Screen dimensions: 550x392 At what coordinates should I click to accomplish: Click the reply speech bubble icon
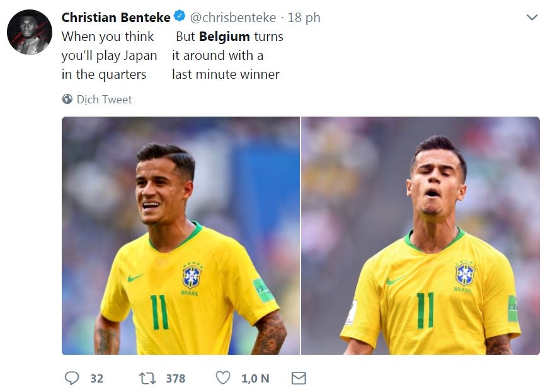[72, 378]
